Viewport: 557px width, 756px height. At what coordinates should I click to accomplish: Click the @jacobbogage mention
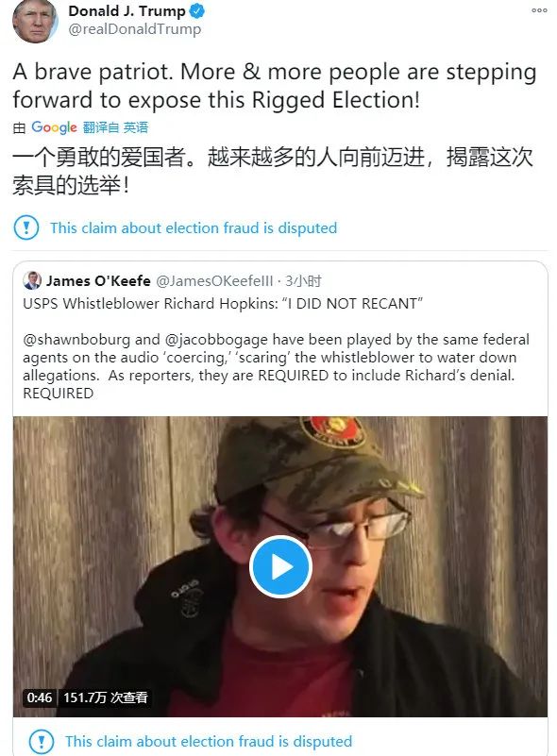216,340
